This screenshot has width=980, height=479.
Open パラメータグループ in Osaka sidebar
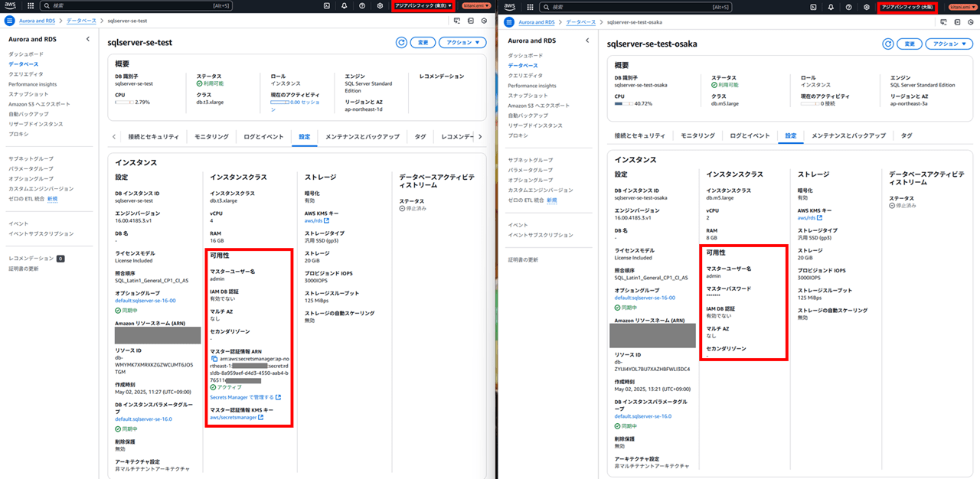[530, 170]
